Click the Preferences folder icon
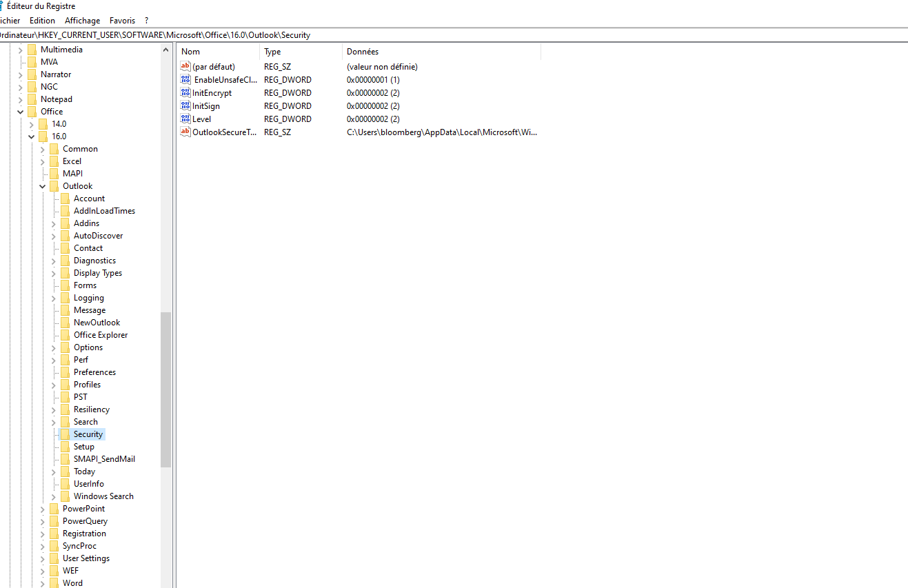This screenshot has height=588, width=908. click(x=65, y=372)
